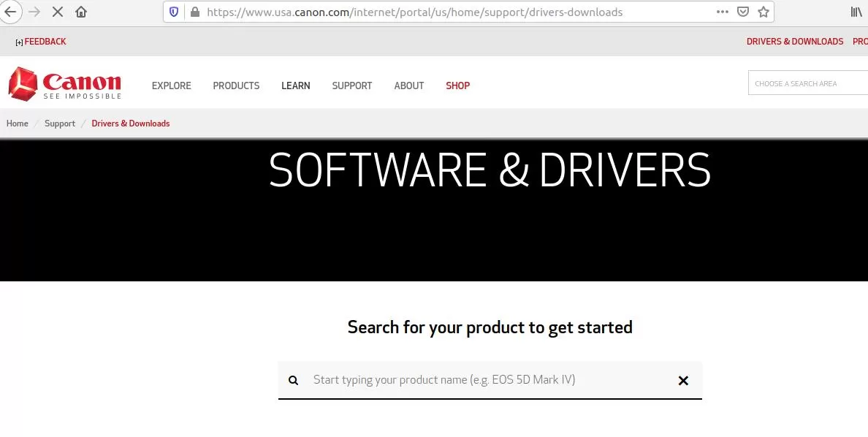The image size is (868, 437).
Task: Save page to Pocket icon
Action: coord(743,12)
